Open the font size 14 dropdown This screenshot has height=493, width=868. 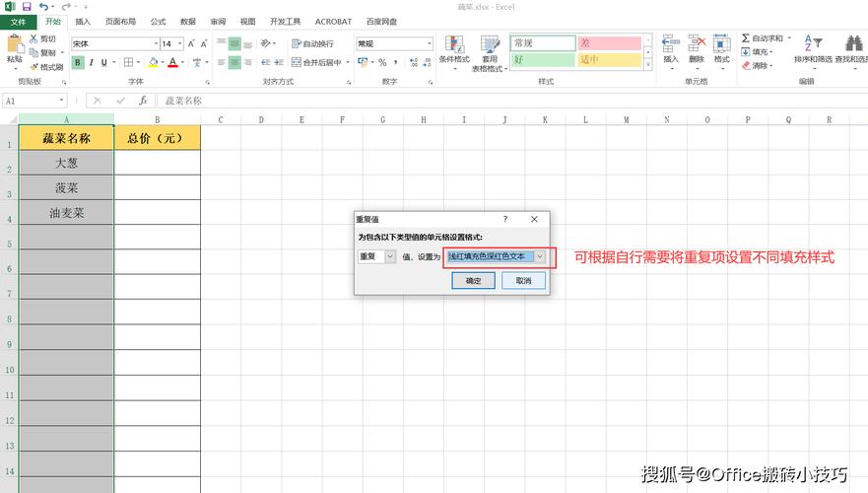pos(180,43)
